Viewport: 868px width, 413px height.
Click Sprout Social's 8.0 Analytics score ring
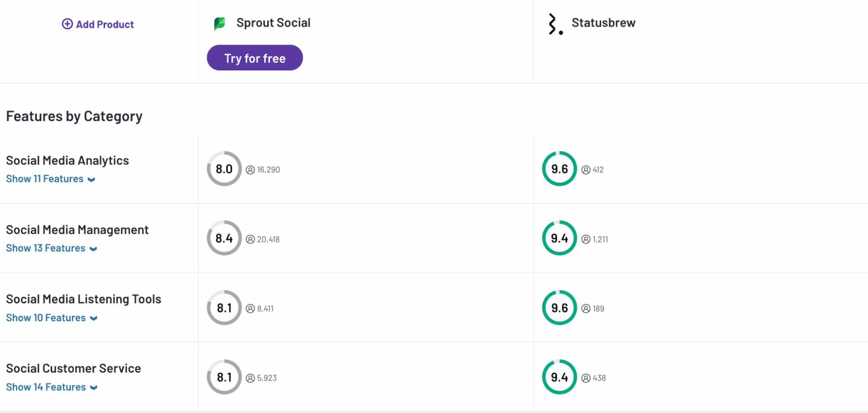coord(224,169)
